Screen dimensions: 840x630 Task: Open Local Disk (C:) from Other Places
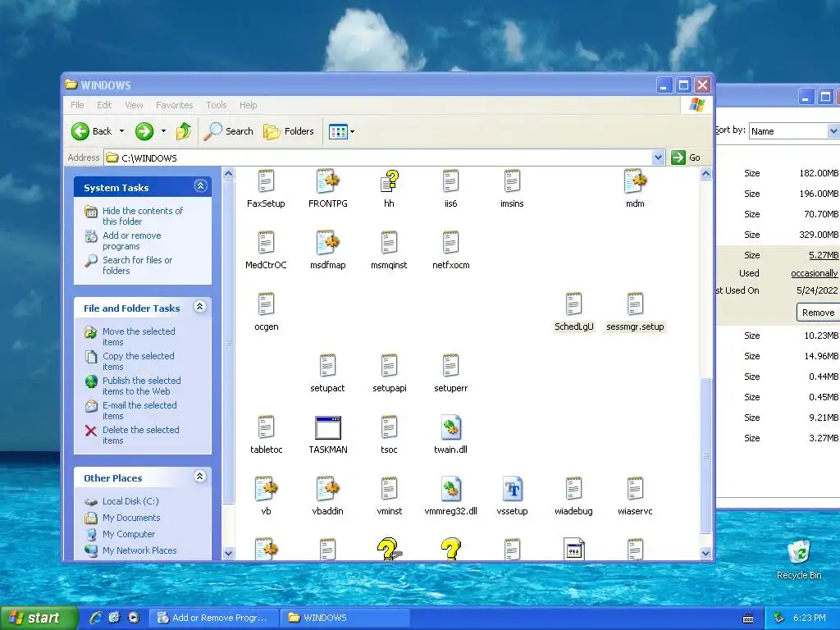coord(130,501)
